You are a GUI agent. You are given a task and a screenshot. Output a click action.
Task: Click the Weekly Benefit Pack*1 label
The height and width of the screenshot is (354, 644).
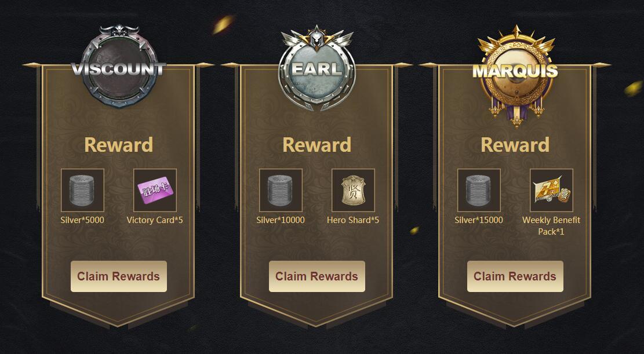coord(551,226)
